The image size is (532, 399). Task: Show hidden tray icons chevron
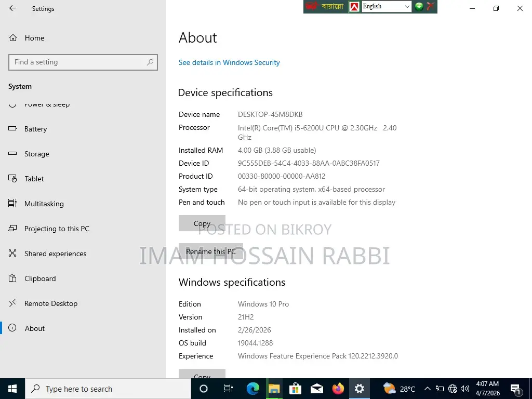428,389
